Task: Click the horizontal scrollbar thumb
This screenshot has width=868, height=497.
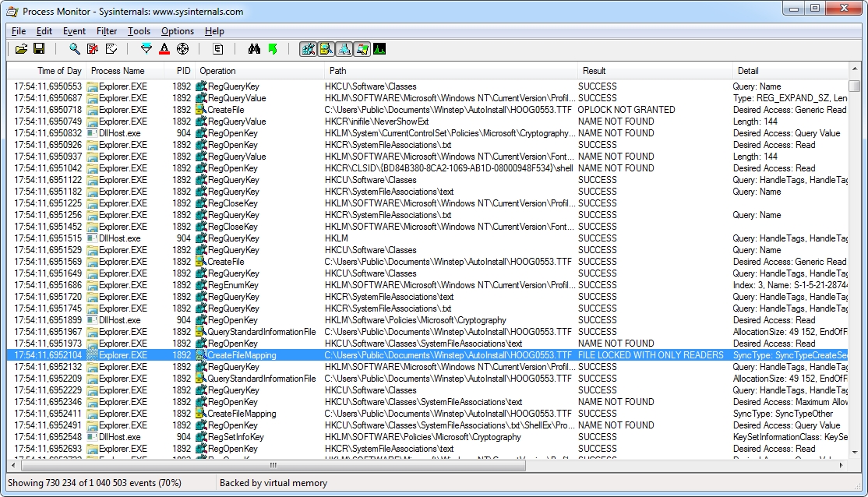Action: point(273,465)
